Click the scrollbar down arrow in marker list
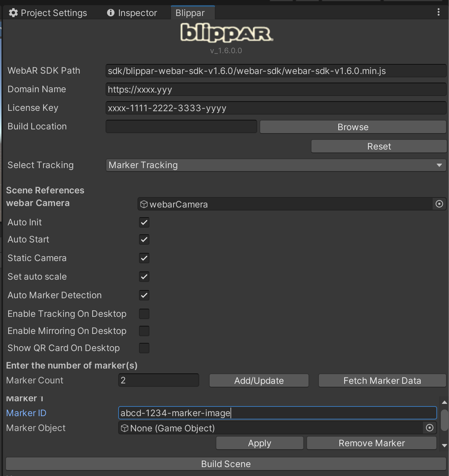Image resolution: width=449 pixels, height=476 pixels. (x=444, y=445)
